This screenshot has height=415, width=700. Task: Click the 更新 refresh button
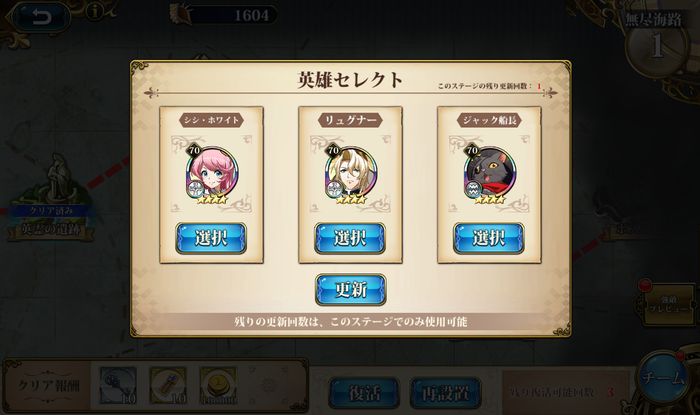tap(350, 290)
